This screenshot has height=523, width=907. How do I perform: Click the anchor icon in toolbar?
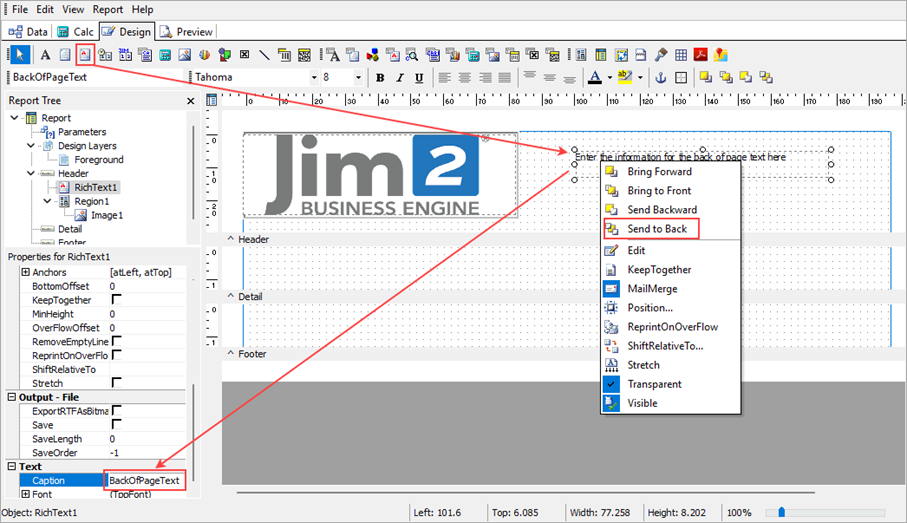[x=659, y=78]
